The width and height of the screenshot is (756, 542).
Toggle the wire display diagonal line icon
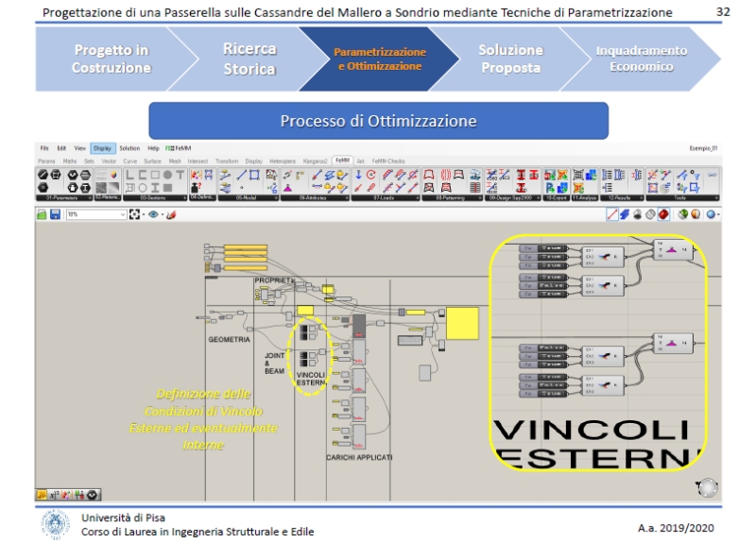click(x=612, y=215)
